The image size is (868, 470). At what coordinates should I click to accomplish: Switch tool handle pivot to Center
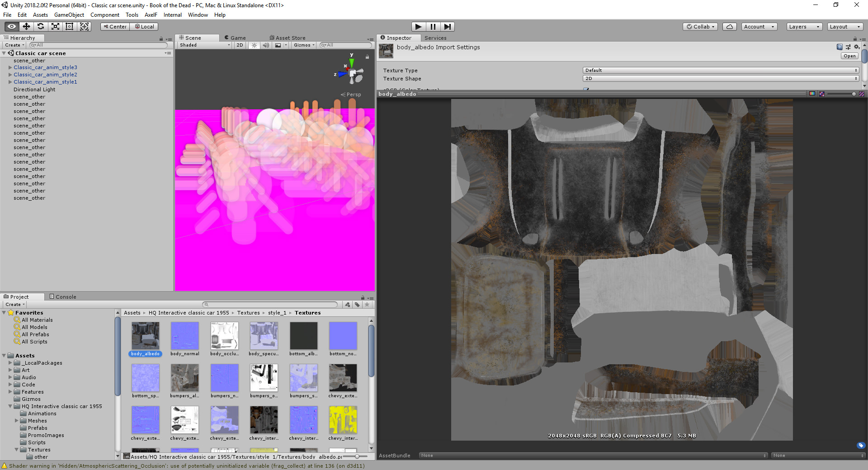tap(115, 27)
